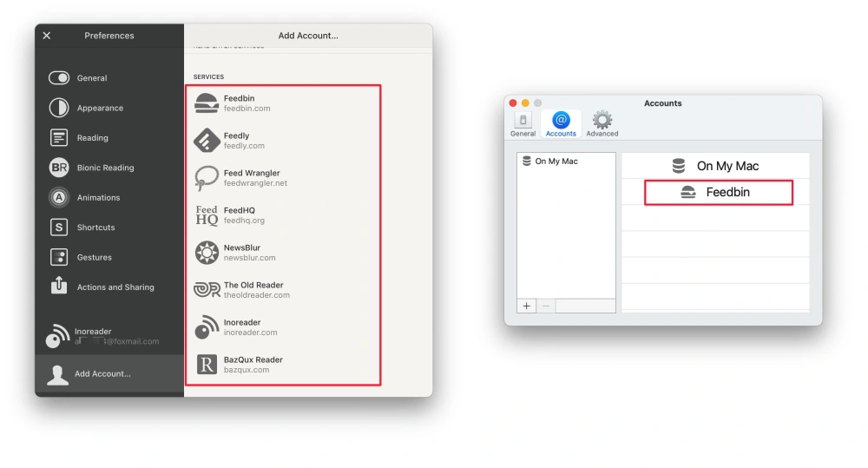Close the Accounts window red button
Image resolution: width=868 pixels, height=468 pixels.
513,103
